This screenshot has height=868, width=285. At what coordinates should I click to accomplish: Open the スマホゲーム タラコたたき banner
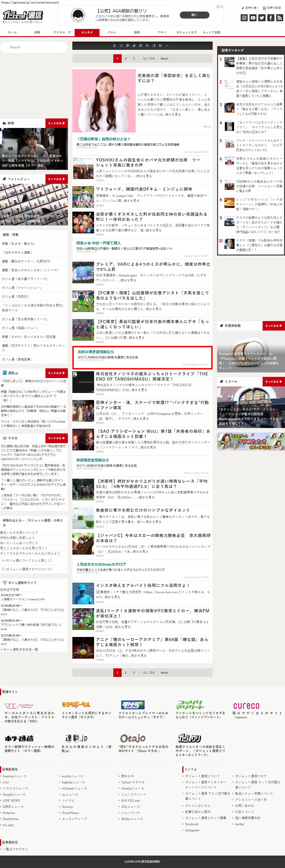click(x=251, y=441)
